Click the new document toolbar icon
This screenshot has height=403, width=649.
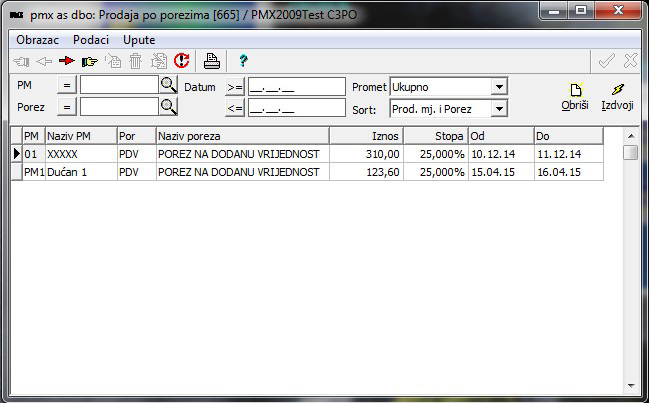113,61
